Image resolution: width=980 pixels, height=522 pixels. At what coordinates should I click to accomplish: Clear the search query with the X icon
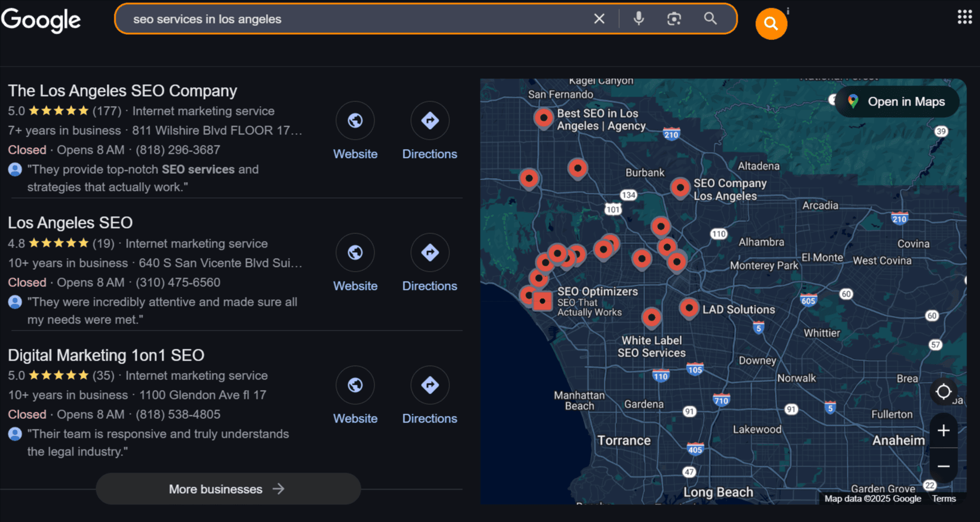[x=599, y=19]
